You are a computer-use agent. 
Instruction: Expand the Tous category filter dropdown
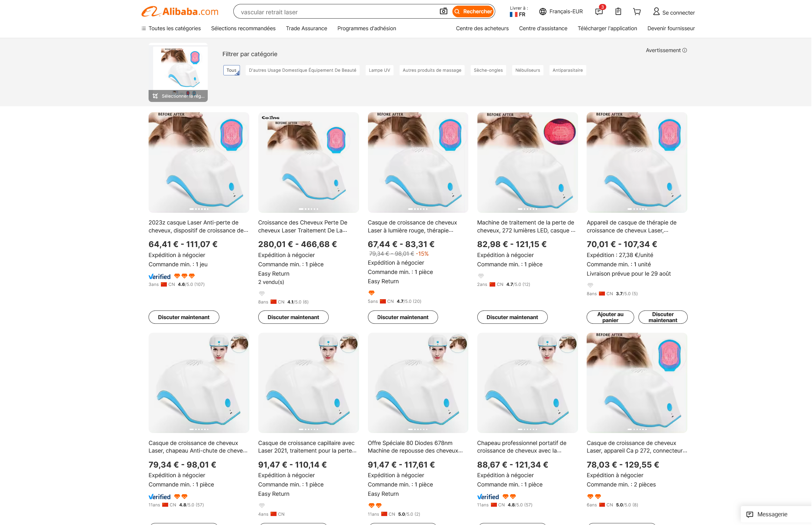coord(232,70)
